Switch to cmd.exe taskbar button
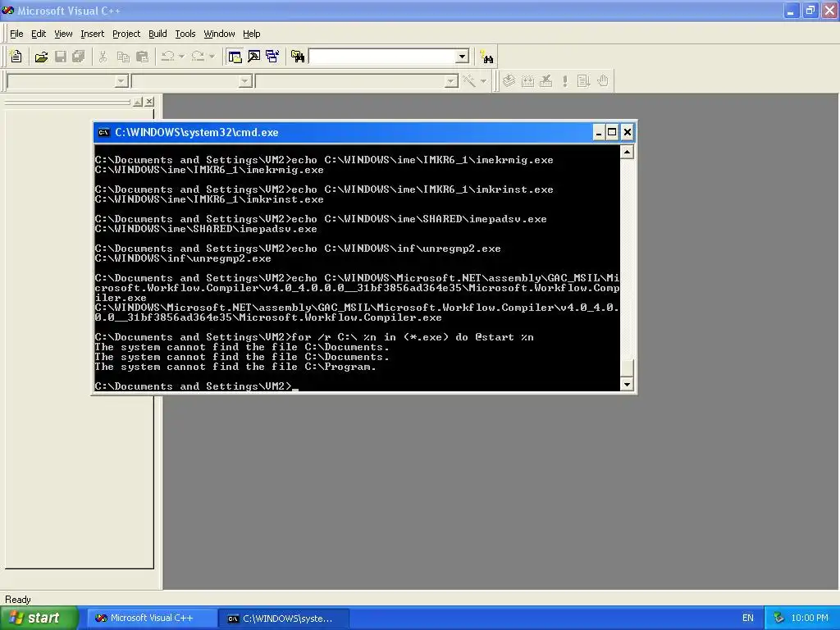Screen dimensions: 840x630 [x=285, y=619]
